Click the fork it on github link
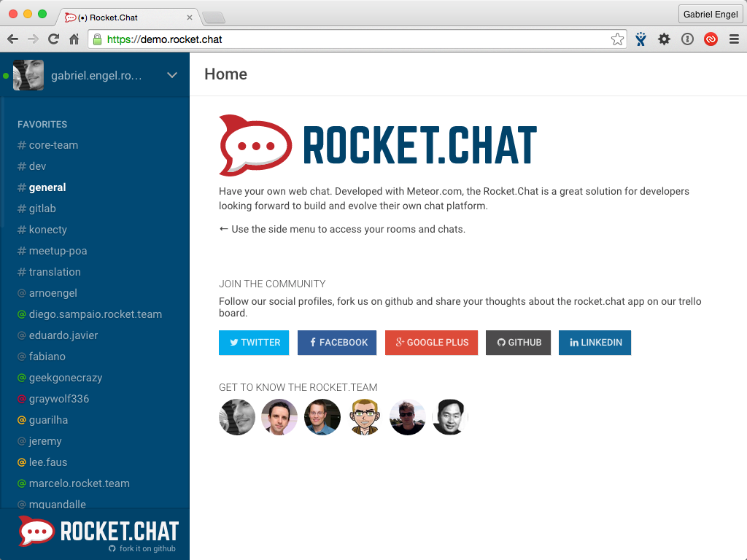Screen dimensions: 747x560 click(x=142, y=548)
